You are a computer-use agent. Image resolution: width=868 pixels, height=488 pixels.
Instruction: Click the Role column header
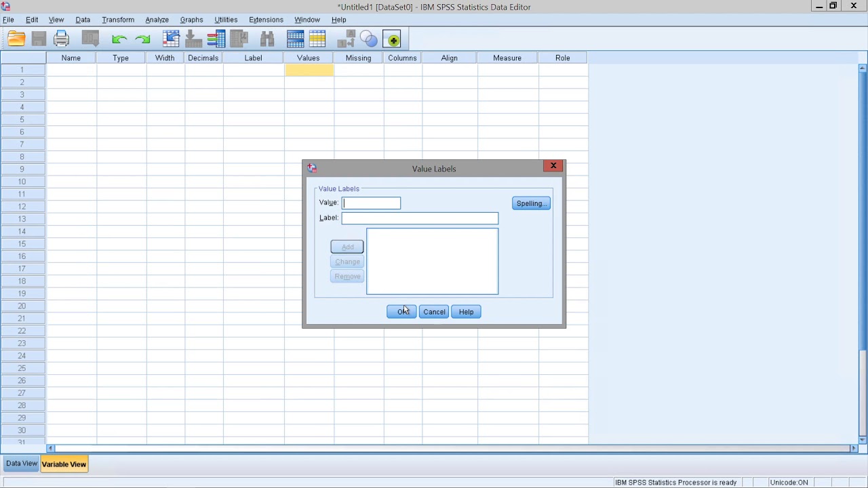563,58
